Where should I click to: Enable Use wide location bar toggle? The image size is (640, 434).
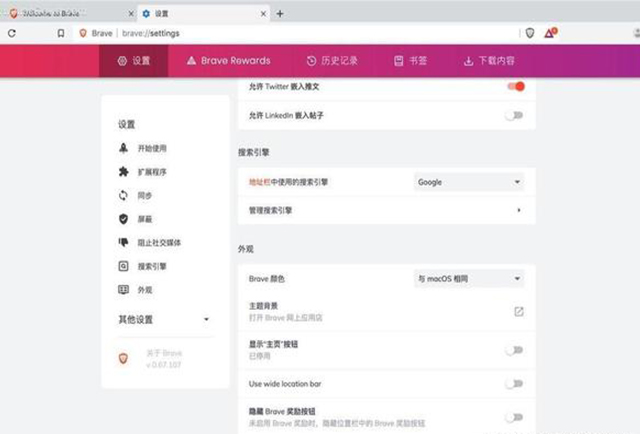click(x=514, y=383)
